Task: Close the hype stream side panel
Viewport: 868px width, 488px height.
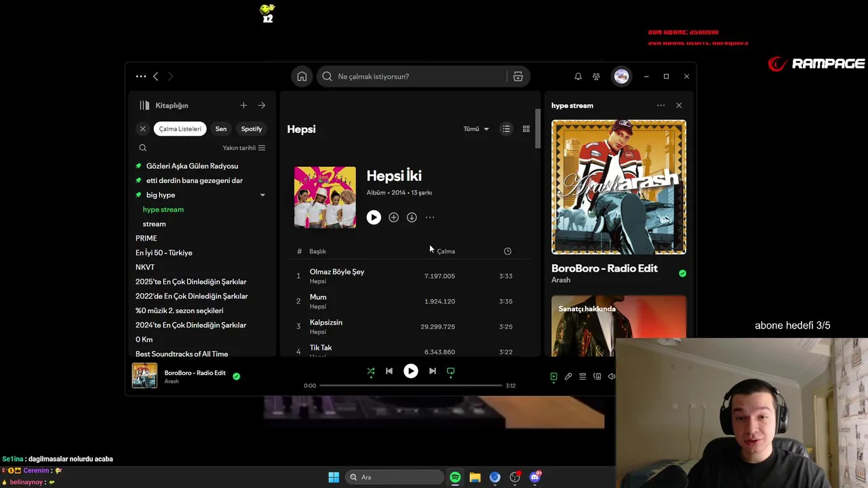Action: 679,106
